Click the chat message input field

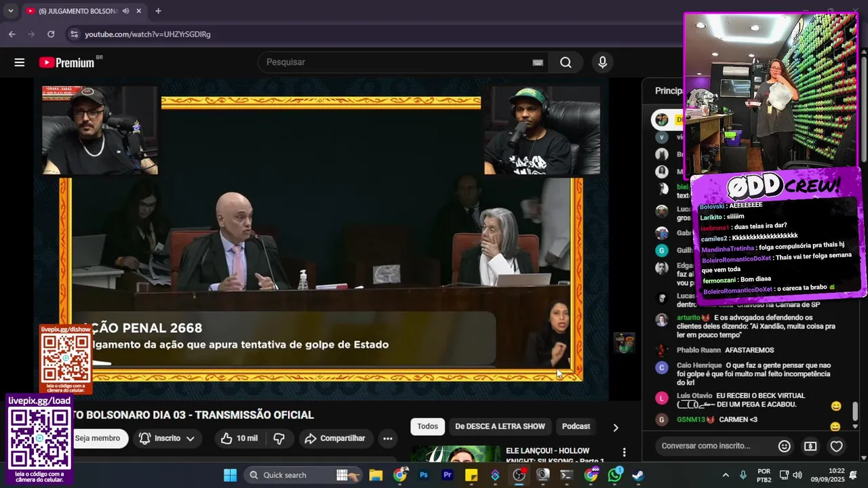(x=716, y=446)
